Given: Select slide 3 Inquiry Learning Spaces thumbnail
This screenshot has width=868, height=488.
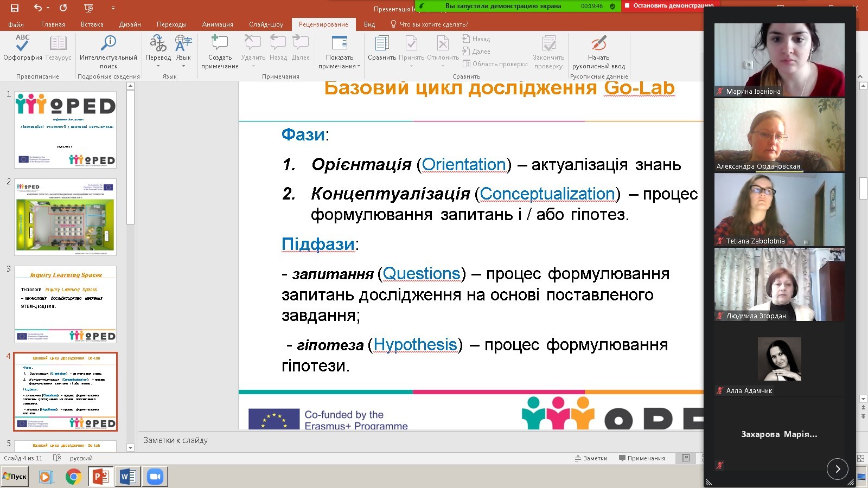Looking at the screenshot, I should [x=65, y=304].
